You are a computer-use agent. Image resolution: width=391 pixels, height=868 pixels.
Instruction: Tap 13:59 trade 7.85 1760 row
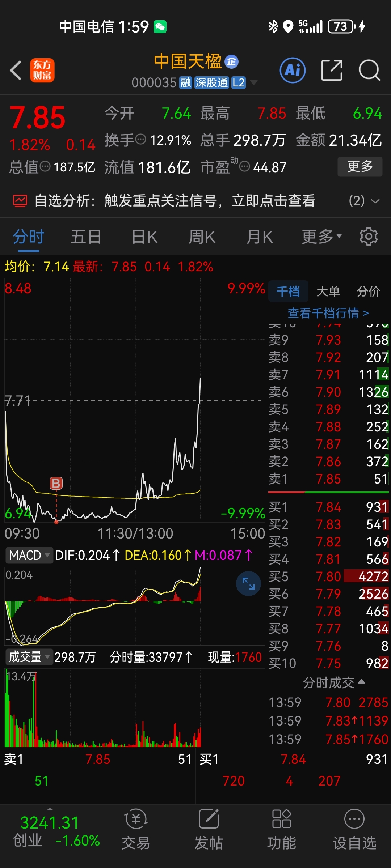(x=328, y=739)
